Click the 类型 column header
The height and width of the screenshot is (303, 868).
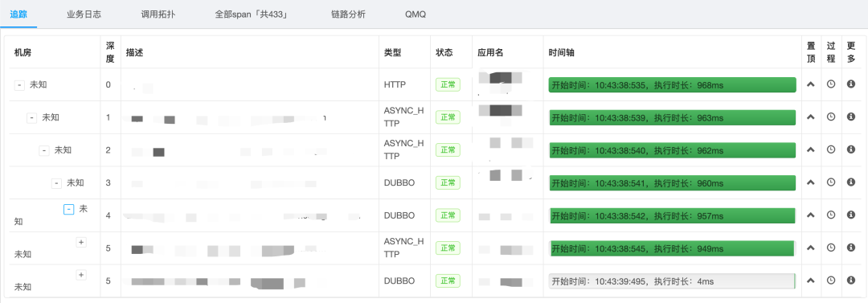click(x=392, y=52)
